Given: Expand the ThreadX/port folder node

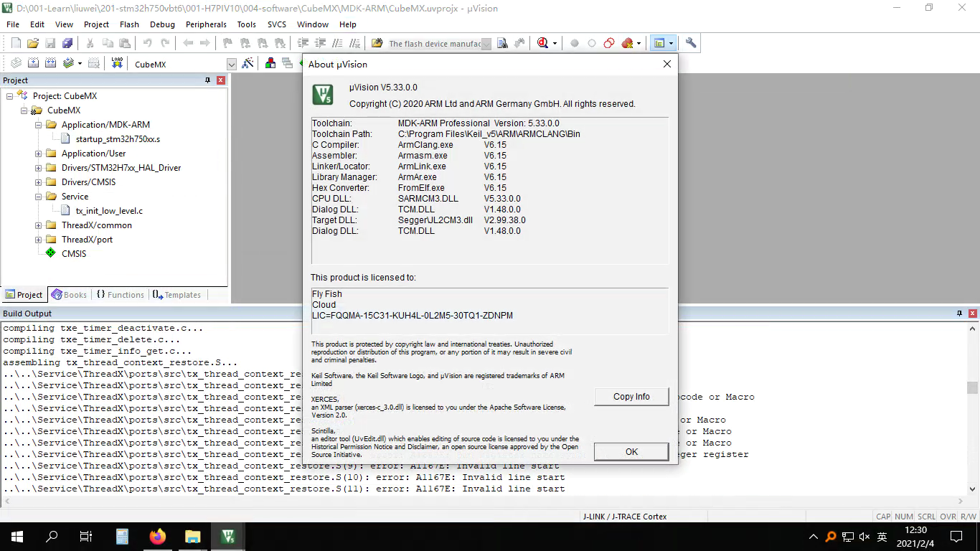Looking at the screenshot, I should 39,240.
